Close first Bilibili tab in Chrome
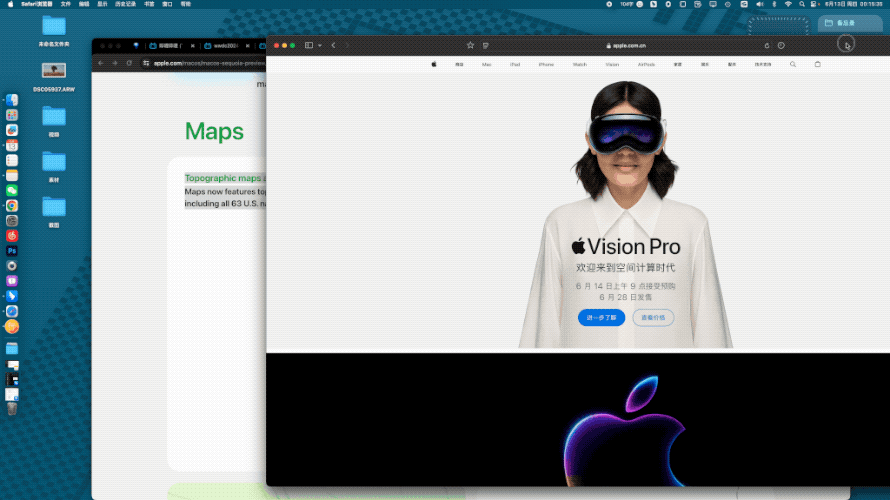This screenshot has height=500, width=890. pos(192,46)
